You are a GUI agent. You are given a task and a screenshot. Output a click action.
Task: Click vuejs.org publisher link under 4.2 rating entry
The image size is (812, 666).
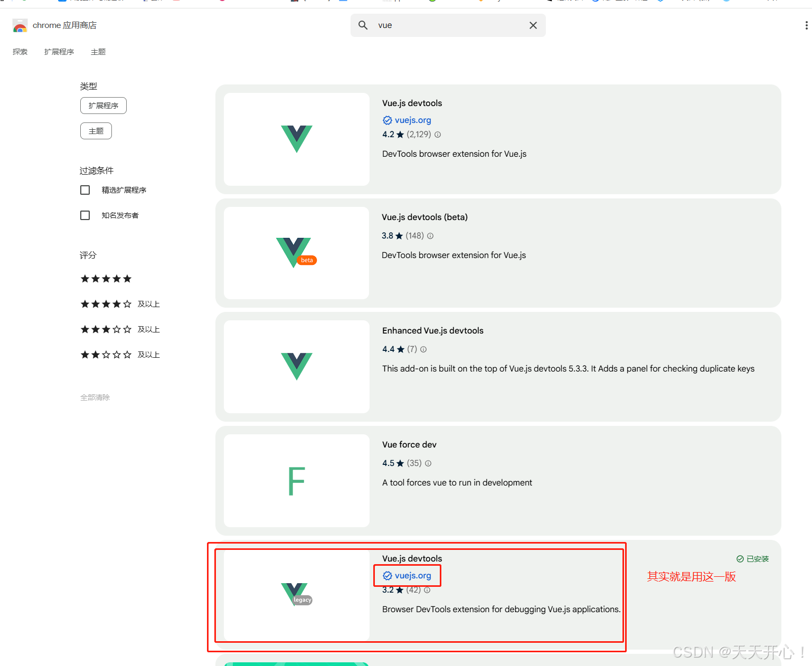tap(413, 120)
